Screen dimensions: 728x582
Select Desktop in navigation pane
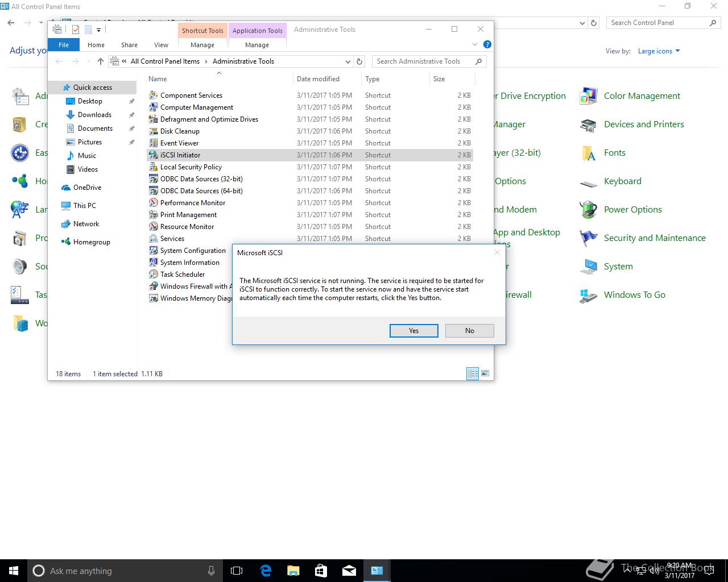90,101
